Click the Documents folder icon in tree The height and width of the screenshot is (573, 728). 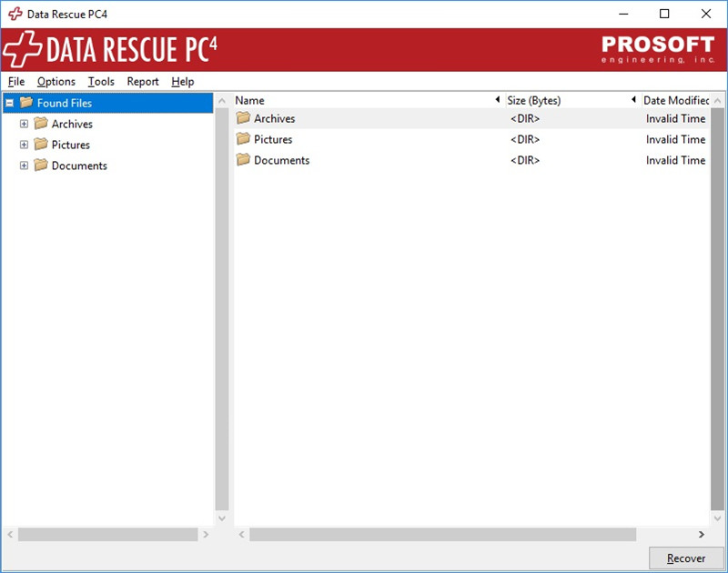tap(41, 166)
